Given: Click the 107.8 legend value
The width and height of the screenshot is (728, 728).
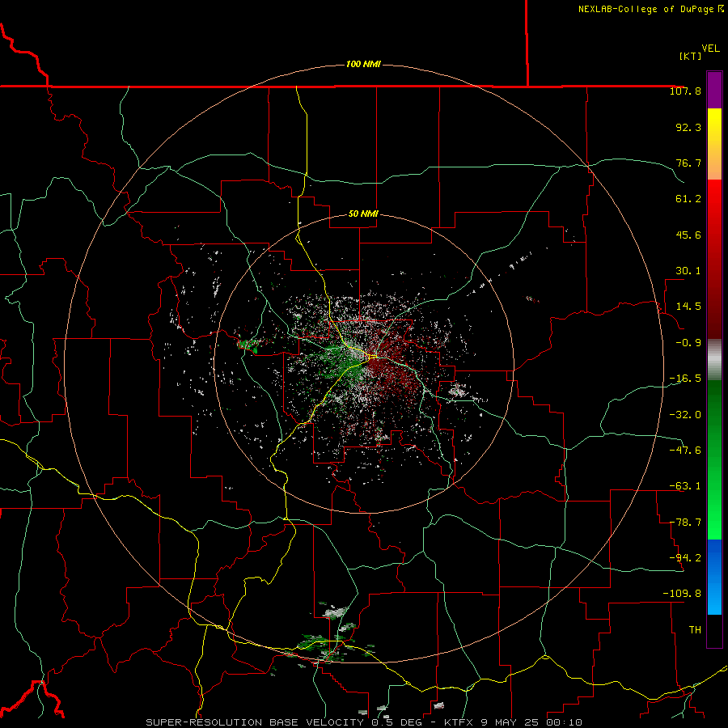Looking at the screenshot, I should pos(685,91).
